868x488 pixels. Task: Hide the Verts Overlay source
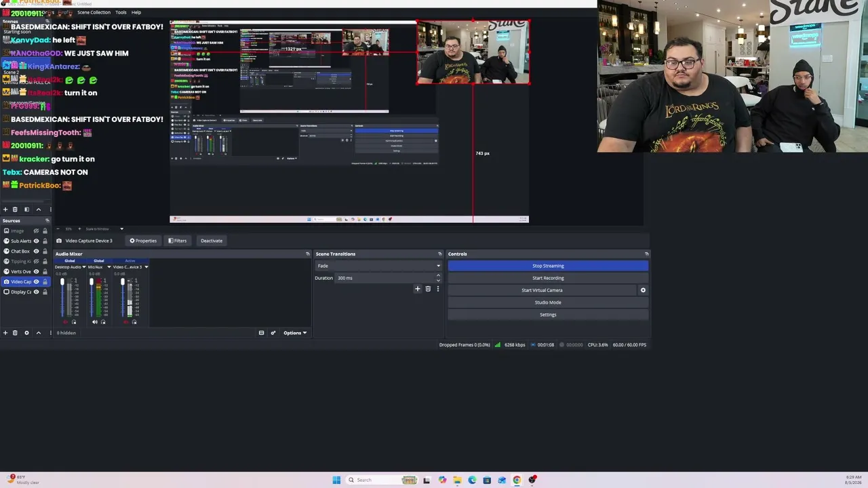(x=37, y=272)
